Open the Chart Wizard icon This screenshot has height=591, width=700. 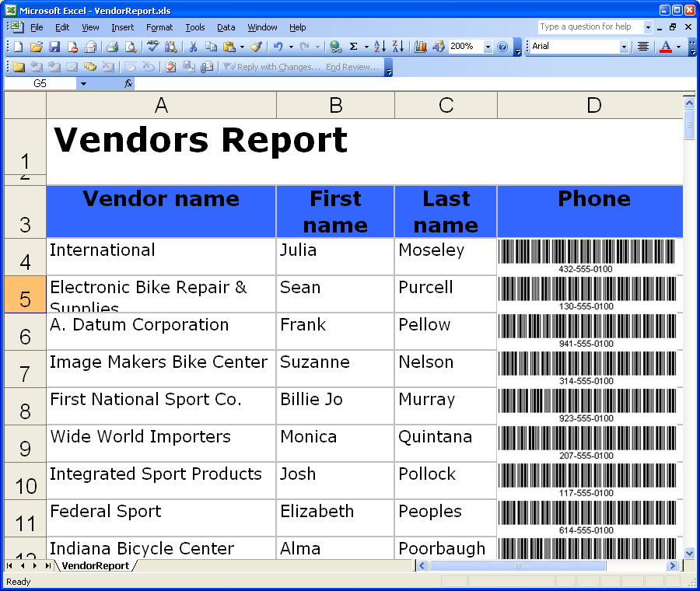(x=421, y=47)
